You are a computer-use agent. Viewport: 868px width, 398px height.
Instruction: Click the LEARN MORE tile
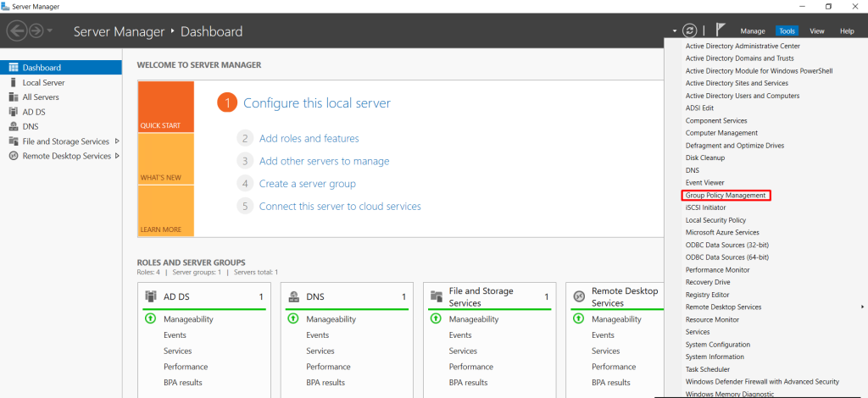pos(165,211)
